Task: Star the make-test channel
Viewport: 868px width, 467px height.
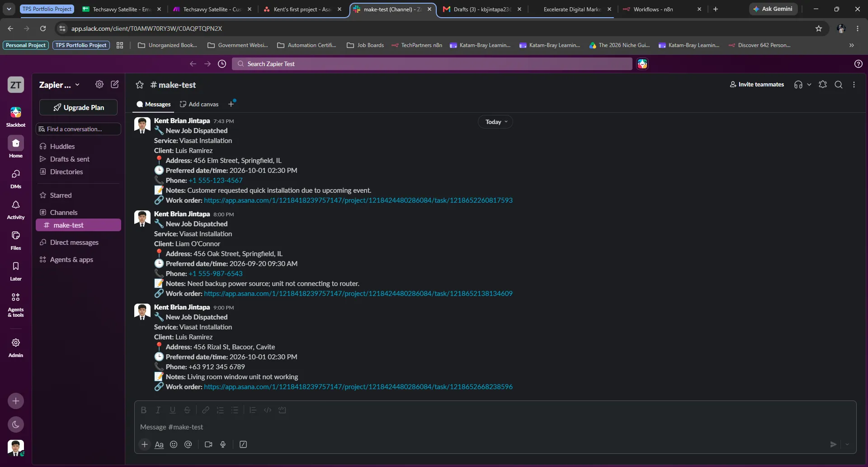Action: pyautogui.click(x=140, y=85)
